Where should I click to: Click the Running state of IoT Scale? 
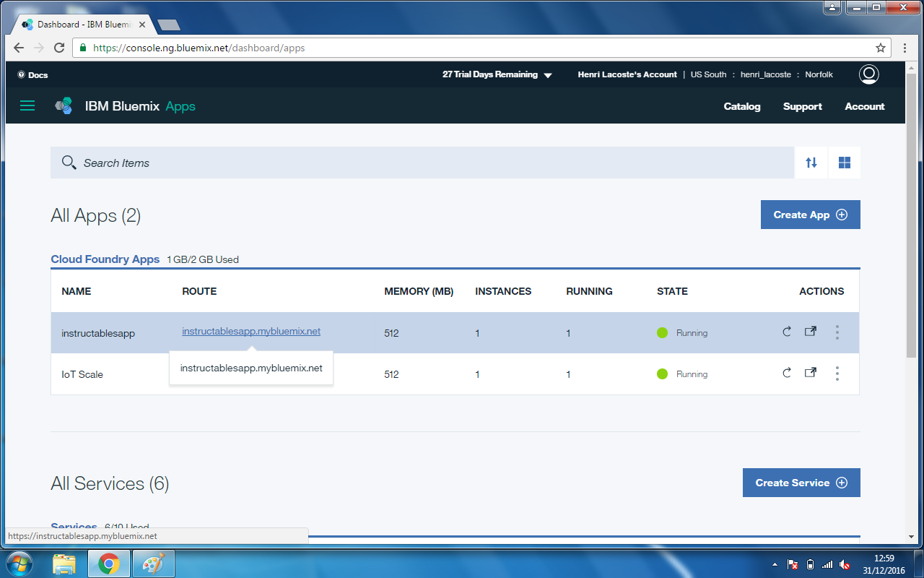coord(682,374)
